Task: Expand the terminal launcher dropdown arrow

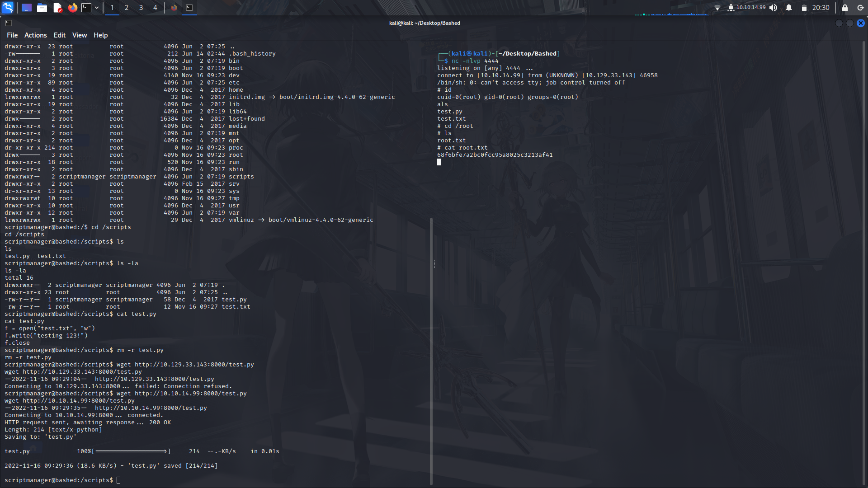Action: [96, 7]
